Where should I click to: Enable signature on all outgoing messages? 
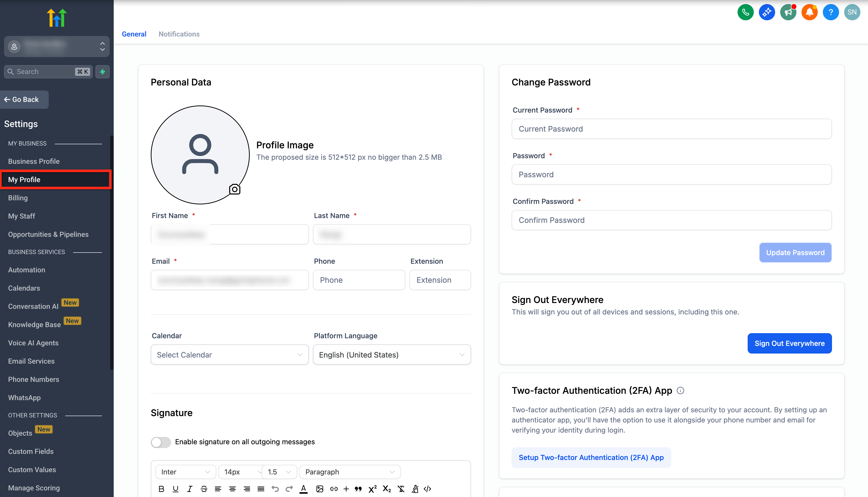tap(161, 442)
